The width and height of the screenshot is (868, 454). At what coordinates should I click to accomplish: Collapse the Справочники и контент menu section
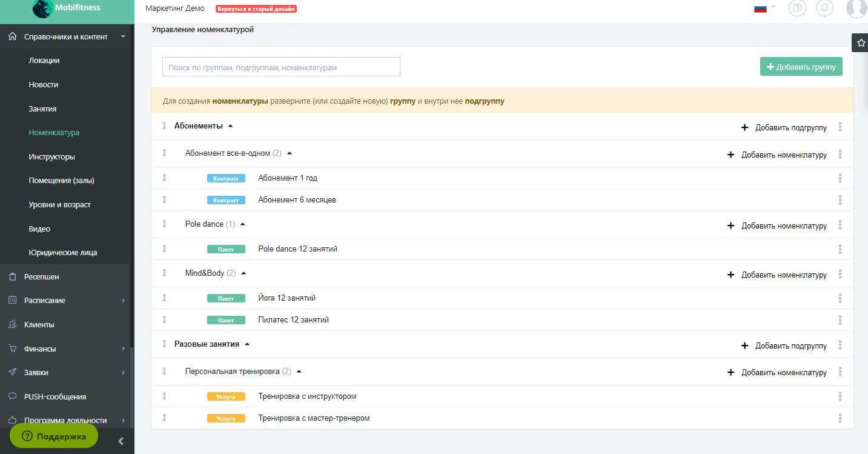[x=67, y=36]
